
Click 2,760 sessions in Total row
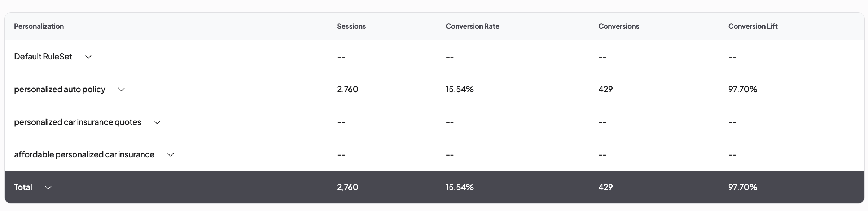point(347,187)
